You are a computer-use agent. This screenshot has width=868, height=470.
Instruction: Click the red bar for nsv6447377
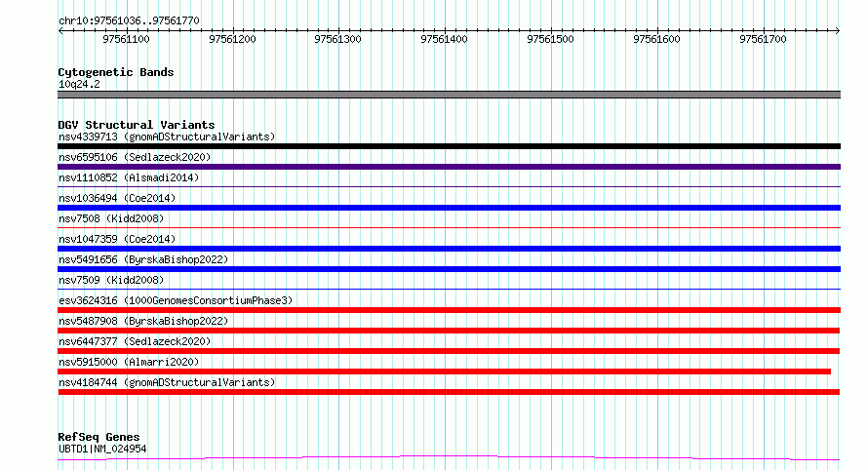[449, 351]
